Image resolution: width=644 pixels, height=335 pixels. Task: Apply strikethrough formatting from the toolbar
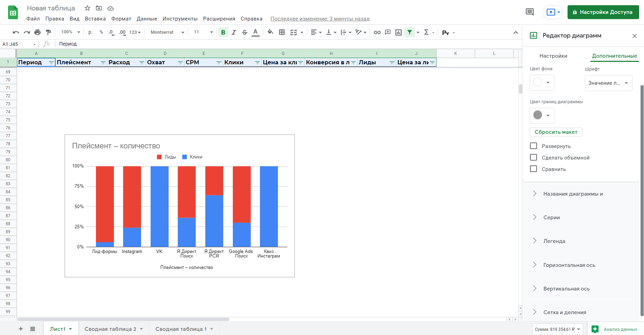(245, 32)
